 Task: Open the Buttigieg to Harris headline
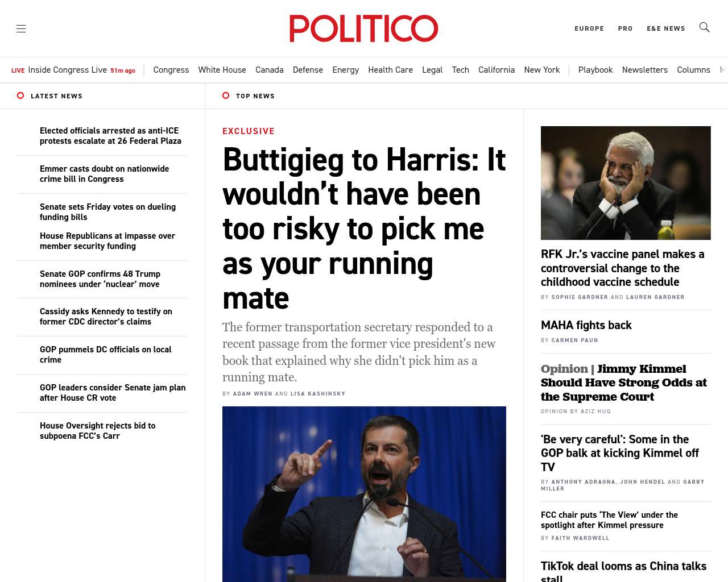[364, 228]
